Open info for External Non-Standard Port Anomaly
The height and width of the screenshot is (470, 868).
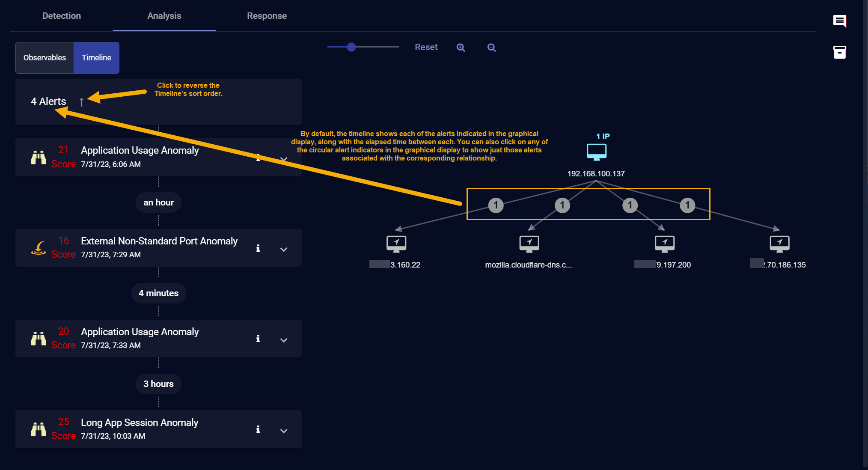(258, 248)
